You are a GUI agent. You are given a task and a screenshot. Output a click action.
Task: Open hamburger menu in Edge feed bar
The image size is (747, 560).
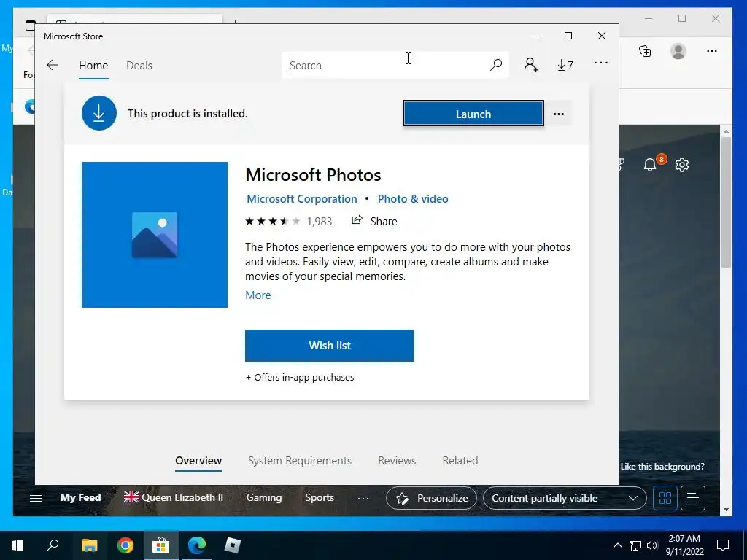[36, 498]
